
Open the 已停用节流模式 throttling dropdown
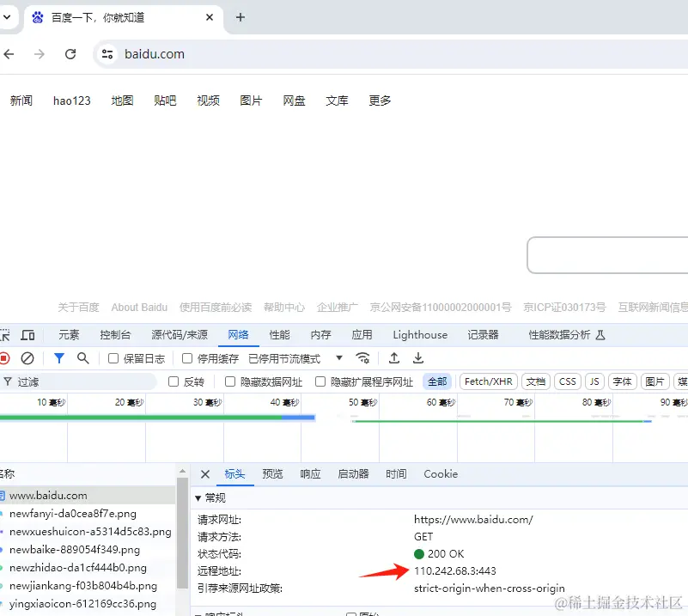coord(295,358)
